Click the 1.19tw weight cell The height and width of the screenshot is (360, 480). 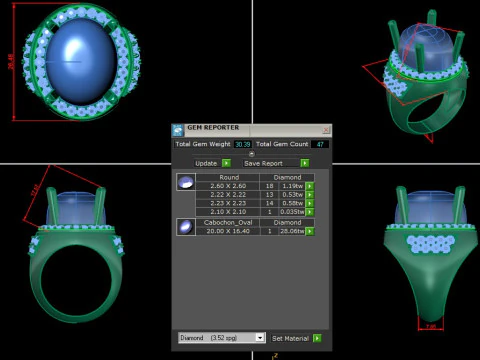(292, 186)
